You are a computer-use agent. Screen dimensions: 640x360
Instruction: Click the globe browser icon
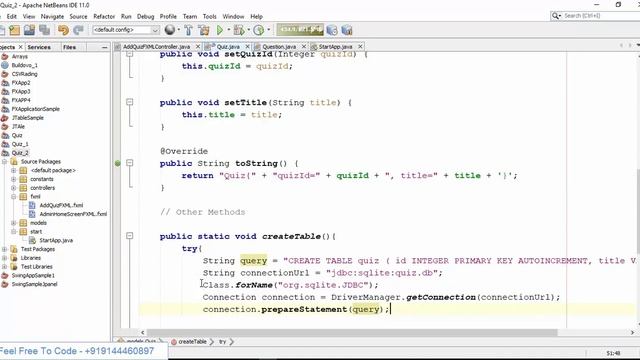pyautogui.click(x=170, y=30)
